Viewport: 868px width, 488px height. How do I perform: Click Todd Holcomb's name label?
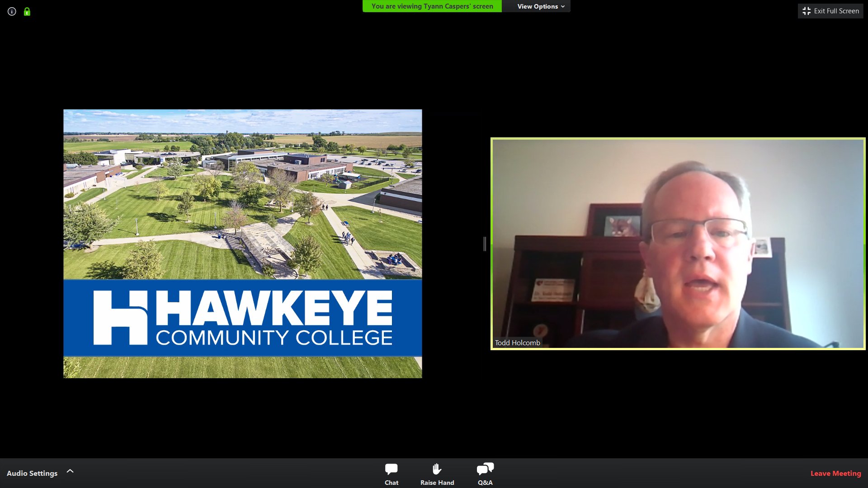click(x=518, y=343)
